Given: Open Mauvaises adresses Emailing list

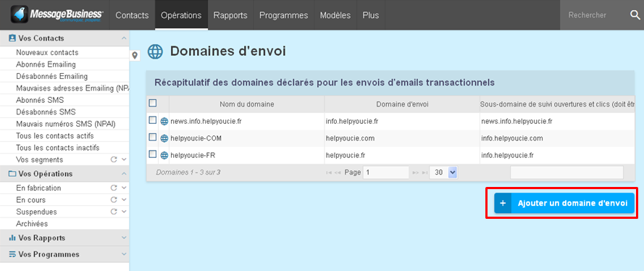Looking at the screenshot, I should pyautogui.click(x=72, y=88).
